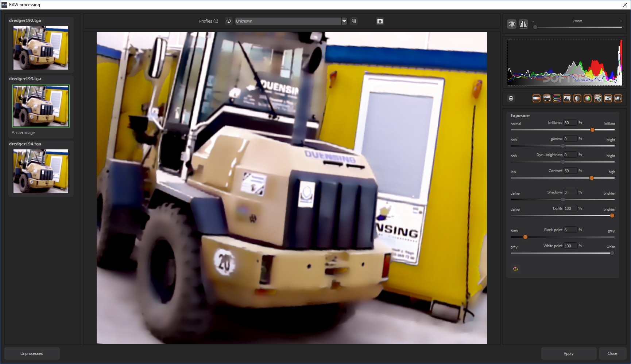This screenshot has width=631, height=364.
Task: Select the white balance gradient icon
Action: pyautogui.click(x=537, y=98)
